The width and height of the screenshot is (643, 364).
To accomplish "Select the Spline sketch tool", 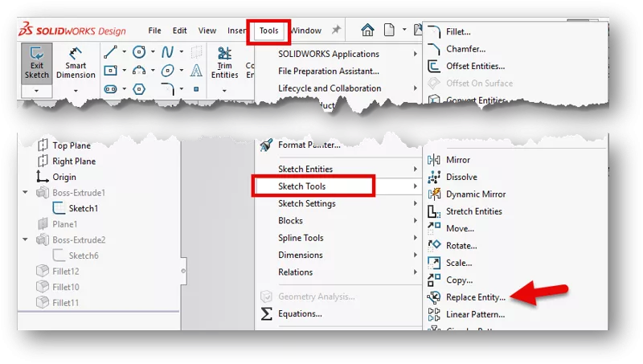I will coord(167,52).
